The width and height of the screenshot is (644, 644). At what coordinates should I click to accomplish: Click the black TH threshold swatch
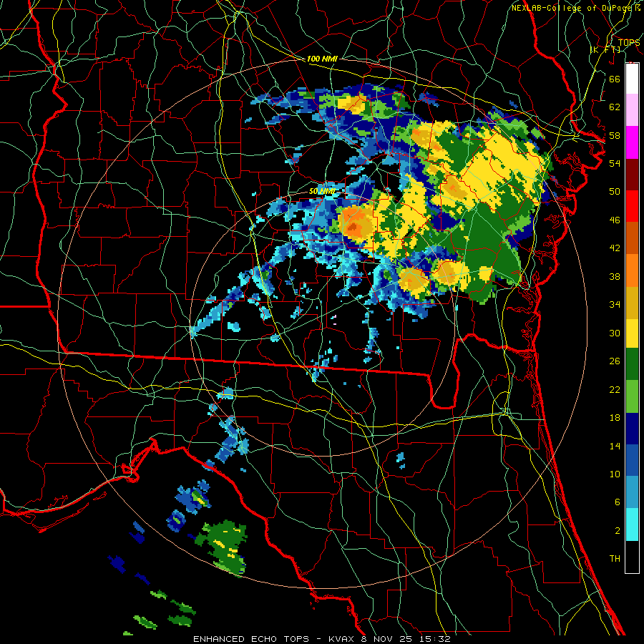pos(632,557)
